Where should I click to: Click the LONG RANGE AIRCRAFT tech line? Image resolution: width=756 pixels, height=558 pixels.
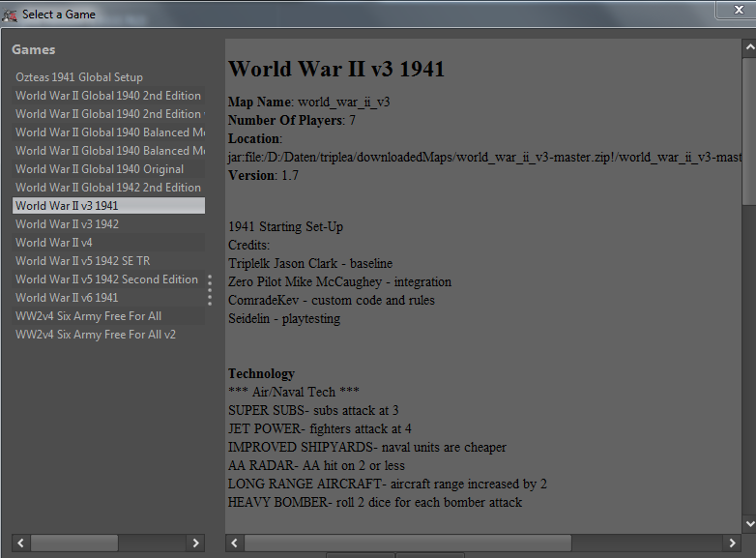(x=388, y=485)
